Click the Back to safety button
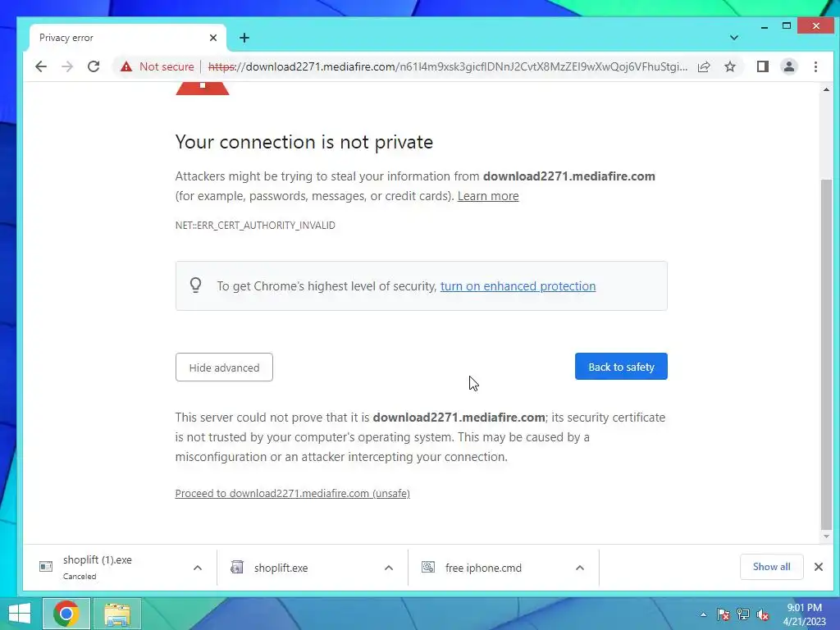The width and height of the screenshot is (840, 630). pos(621,367)
